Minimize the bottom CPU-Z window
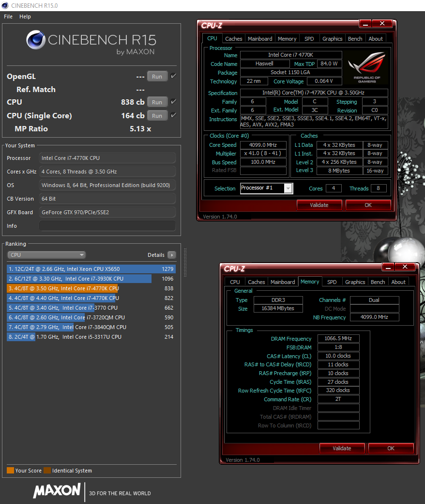Image resolution: width=425 pixels, height=504 pixels. (388, 267)
